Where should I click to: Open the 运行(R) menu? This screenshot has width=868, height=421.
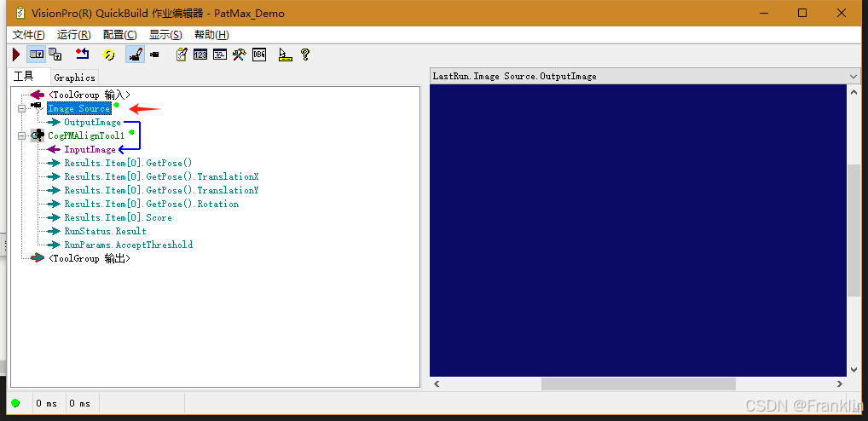(73, 35)
